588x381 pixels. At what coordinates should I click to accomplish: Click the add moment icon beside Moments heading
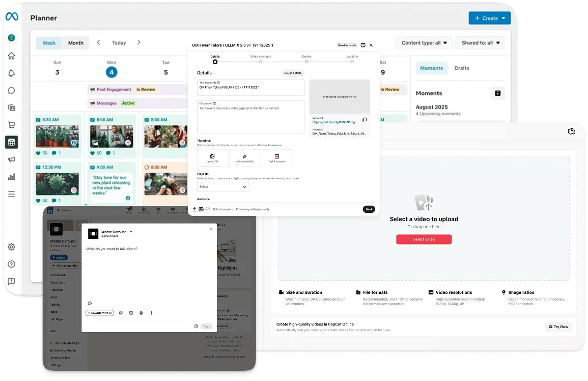tap(497, 93)
